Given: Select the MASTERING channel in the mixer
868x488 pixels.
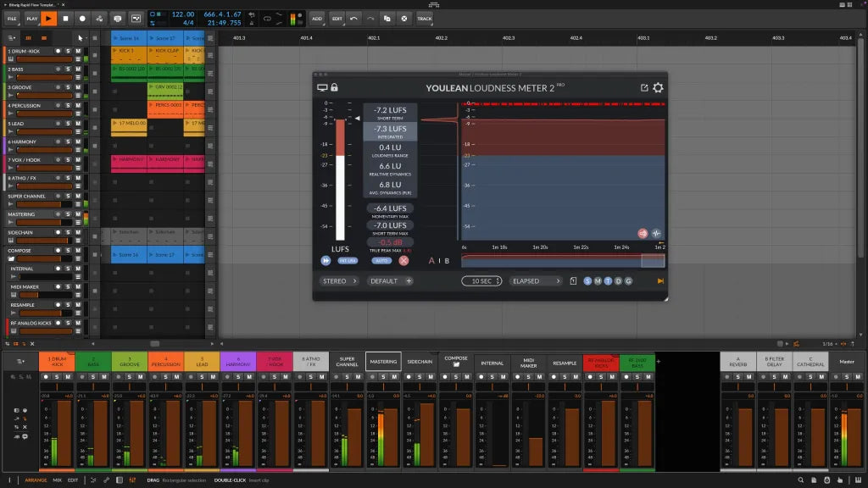Looking at the screenshot, I should pyautogui.click(x=383, y=362).
